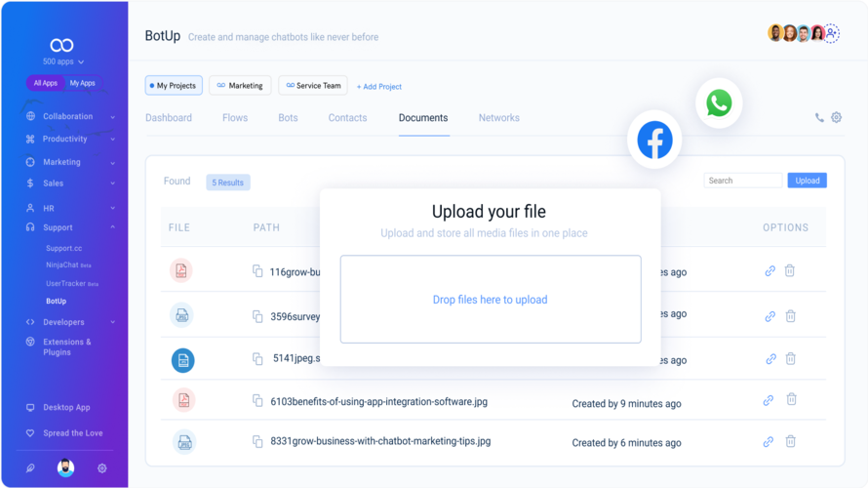868x488 pixels.
Task: Copy path of 3596survey file
Action: coord(257,316)
